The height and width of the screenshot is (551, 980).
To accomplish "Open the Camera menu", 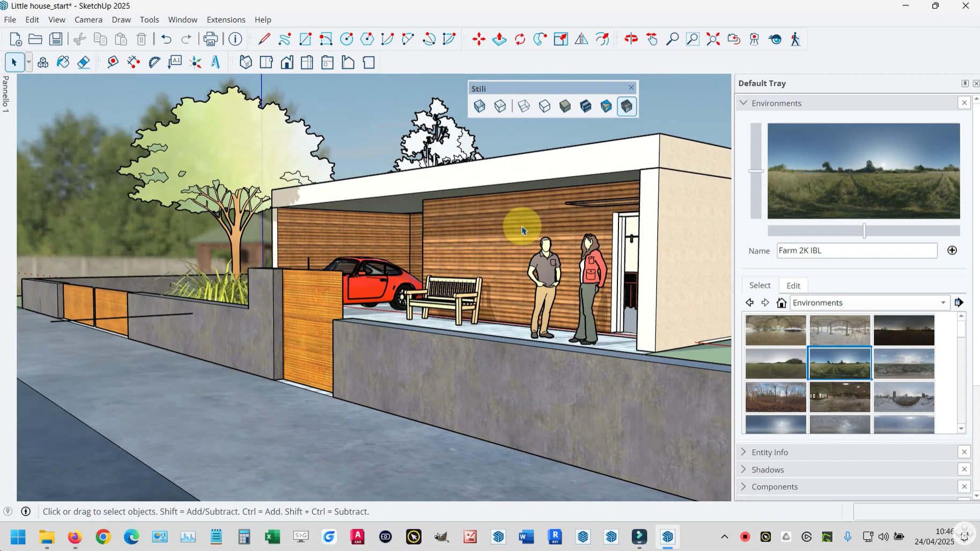I will click(89, 20).
